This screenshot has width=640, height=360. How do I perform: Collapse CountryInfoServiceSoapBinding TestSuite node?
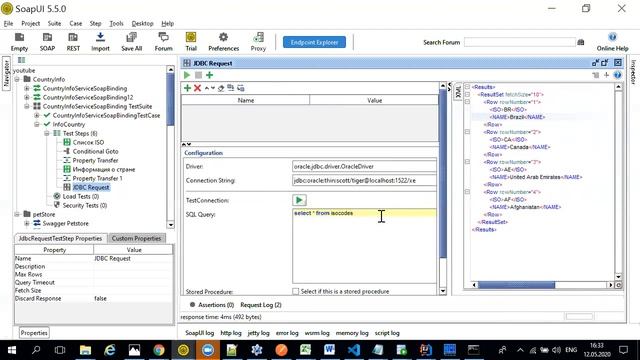tap(27, 106)
